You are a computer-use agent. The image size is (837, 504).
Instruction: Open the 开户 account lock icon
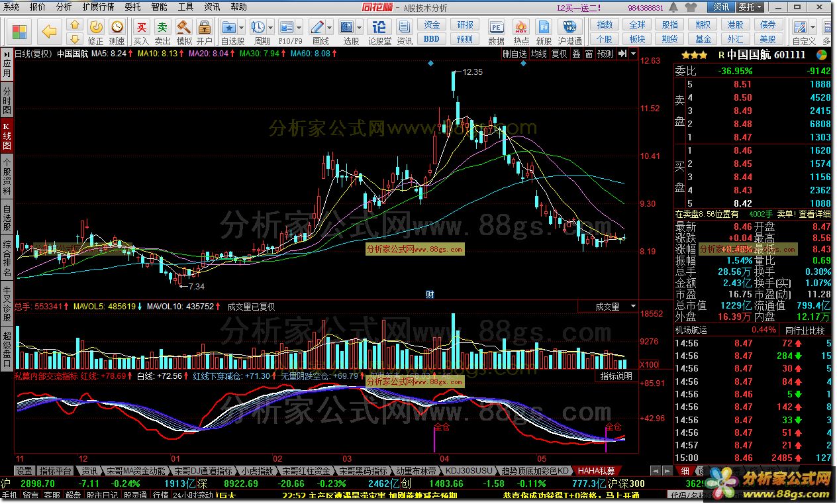click(x=205, y=27)
